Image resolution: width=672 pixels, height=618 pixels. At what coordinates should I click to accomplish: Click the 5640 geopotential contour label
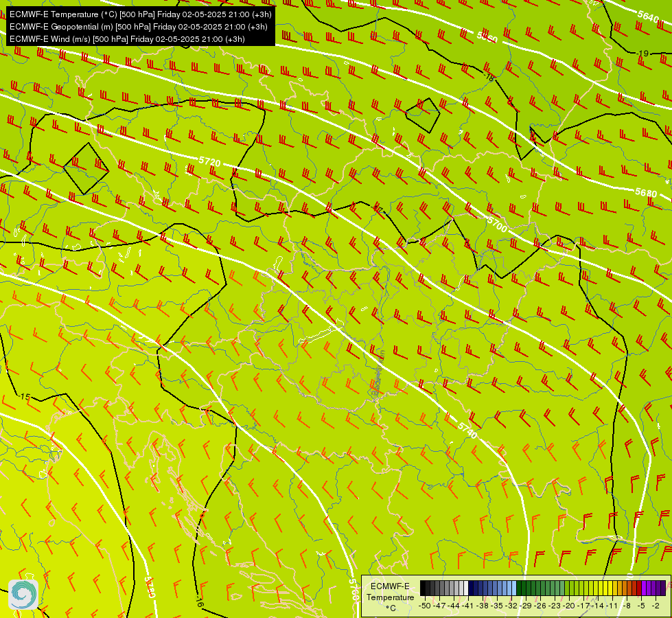click(648, 16)
